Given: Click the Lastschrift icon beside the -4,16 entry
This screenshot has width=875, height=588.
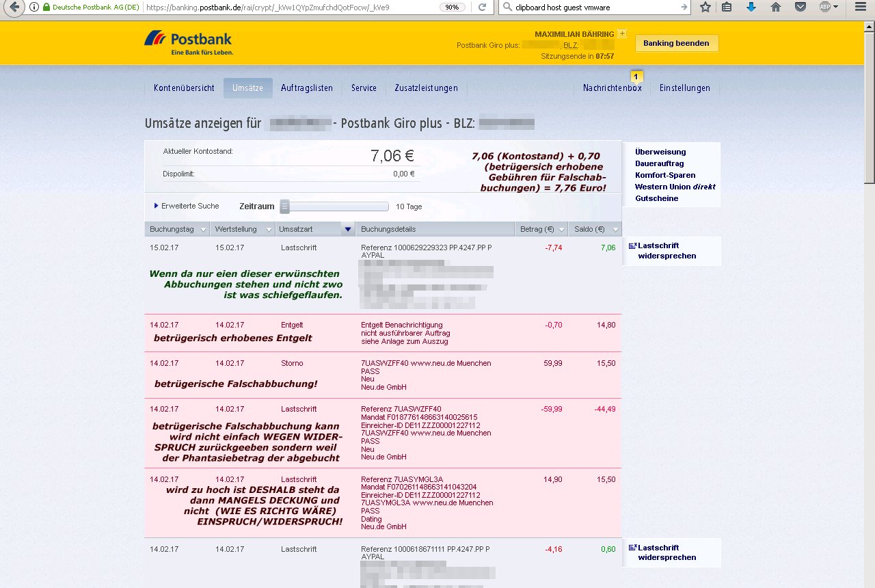Looking at the screenshot, I should coord(632,548).
